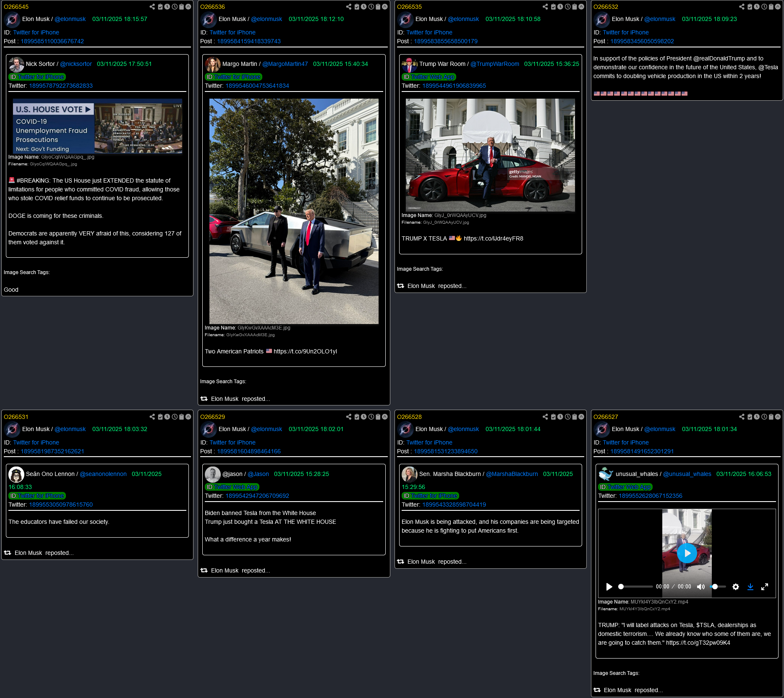Click Twitter for iPhone source on card O266528
Viewport: 784px width, 698px height.
click(x=429, y=442)
